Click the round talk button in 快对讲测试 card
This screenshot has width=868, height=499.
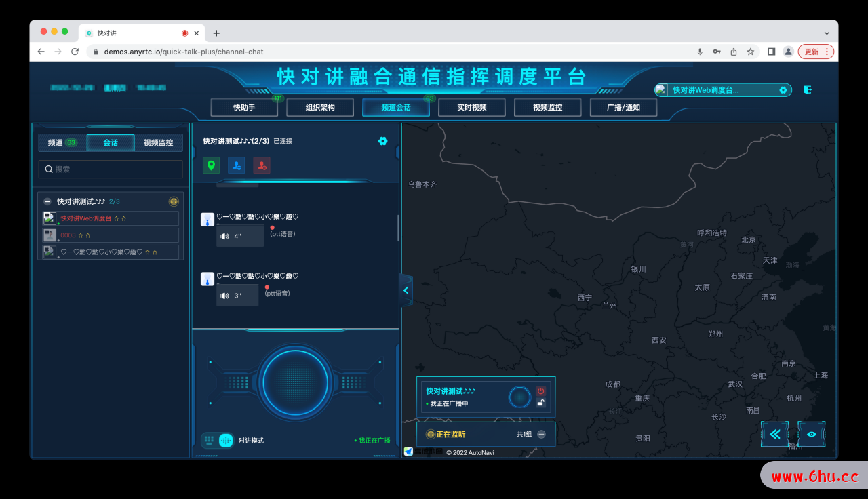pyautogui.click(x=519, y=397)
